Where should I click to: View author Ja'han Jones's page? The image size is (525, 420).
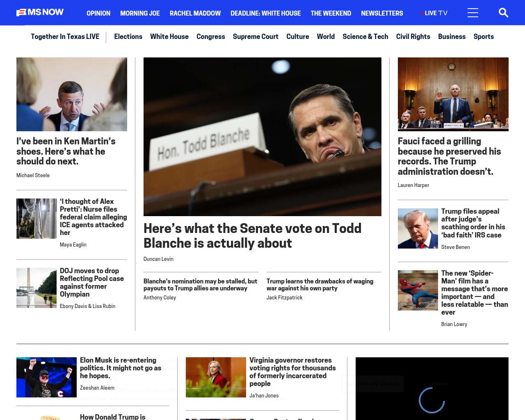tap(264, 395)
